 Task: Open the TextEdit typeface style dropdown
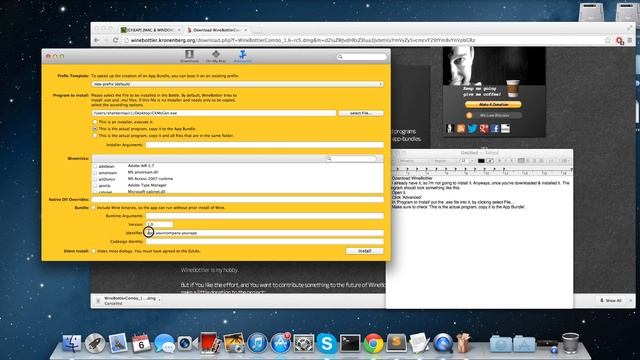coord(445,161)
